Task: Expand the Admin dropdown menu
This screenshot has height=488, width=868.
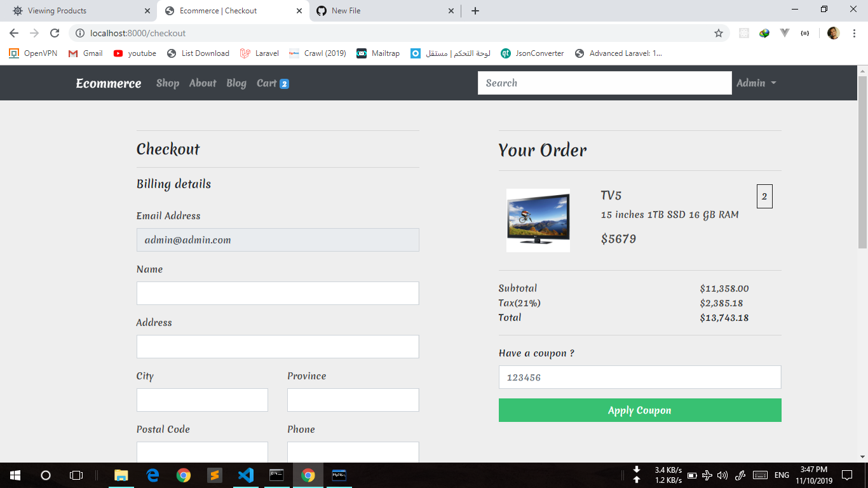Action: coord(756,83)
